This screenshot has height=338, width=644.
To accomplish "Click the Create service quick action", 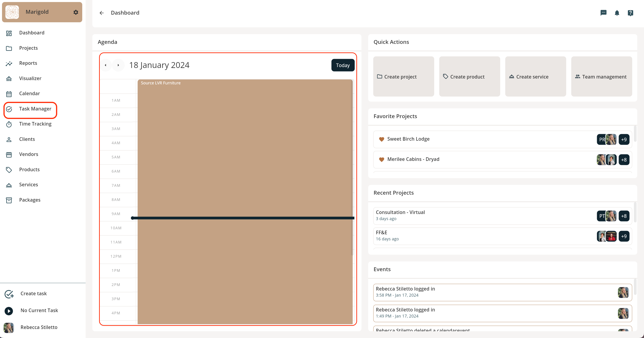I will point(535,76).
